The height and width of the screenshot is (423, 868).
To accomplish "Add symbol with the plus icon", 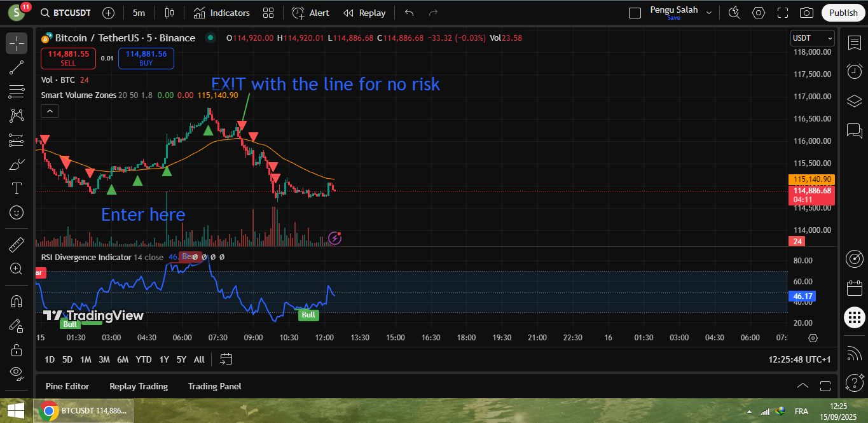I will pyautogui.click(x=108, y=13).
